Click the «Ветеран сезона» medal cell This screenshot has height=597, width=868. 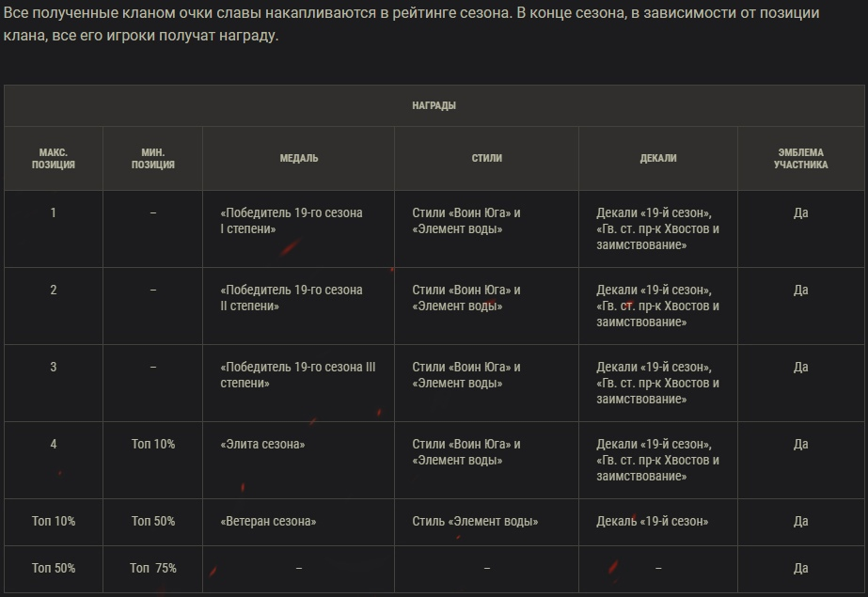tap(268, 522)
